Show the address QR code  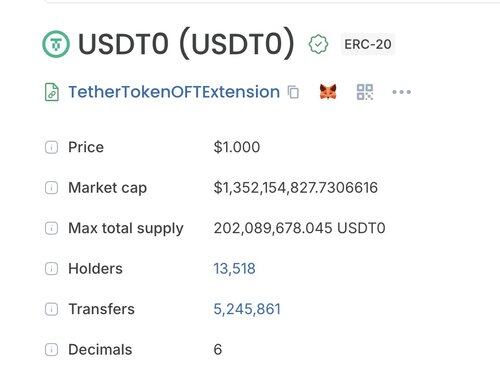[365, 92]
